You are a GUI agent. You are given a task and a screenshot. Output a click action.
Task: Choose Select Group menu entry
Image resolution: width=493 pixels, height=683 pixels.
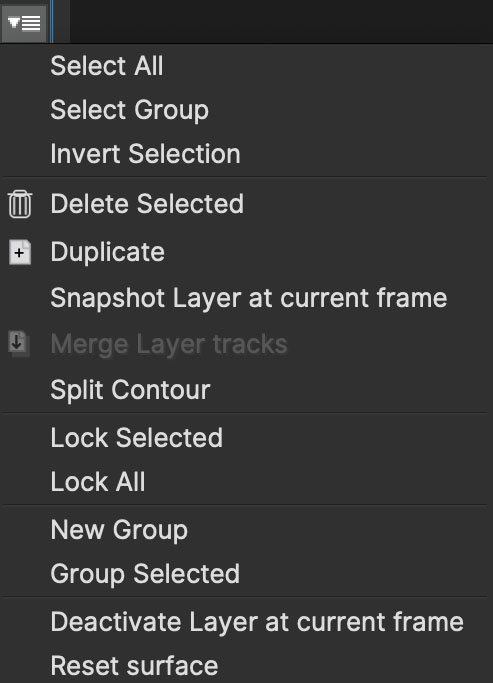[x=129, y=110]
